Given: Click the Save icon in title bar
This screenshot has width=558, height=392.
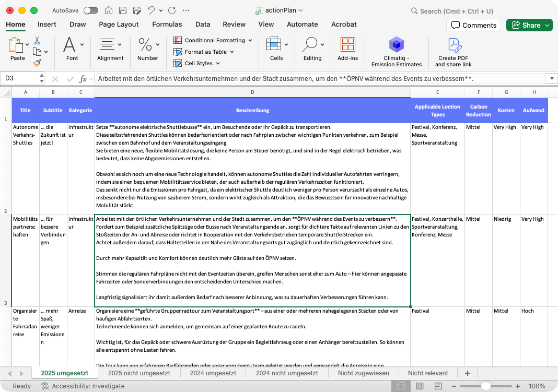Looking at the screenshot, I should click(x=122, y=10).
